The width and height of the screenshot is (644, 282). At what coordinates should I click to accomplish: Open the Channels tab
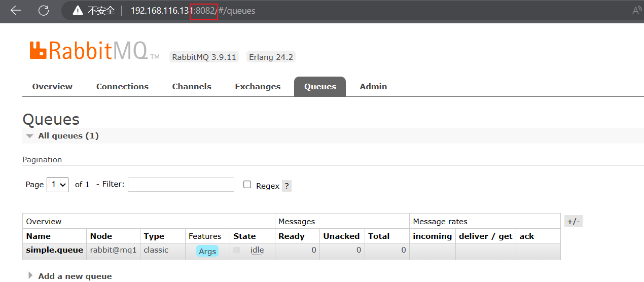[x=192, y=87]
